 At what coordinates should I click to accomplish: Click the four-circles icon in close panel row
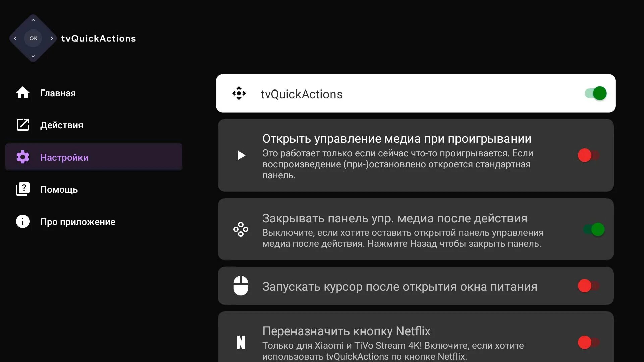tap(241, 229)
